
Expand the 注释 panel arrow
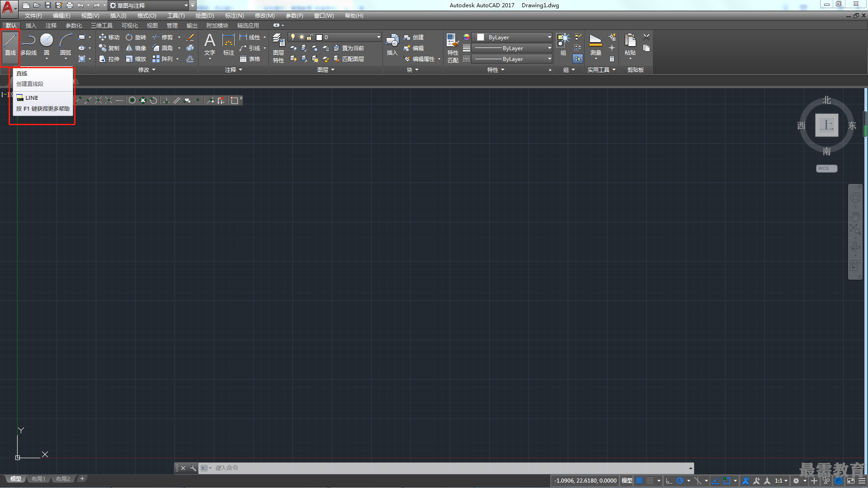241,70
